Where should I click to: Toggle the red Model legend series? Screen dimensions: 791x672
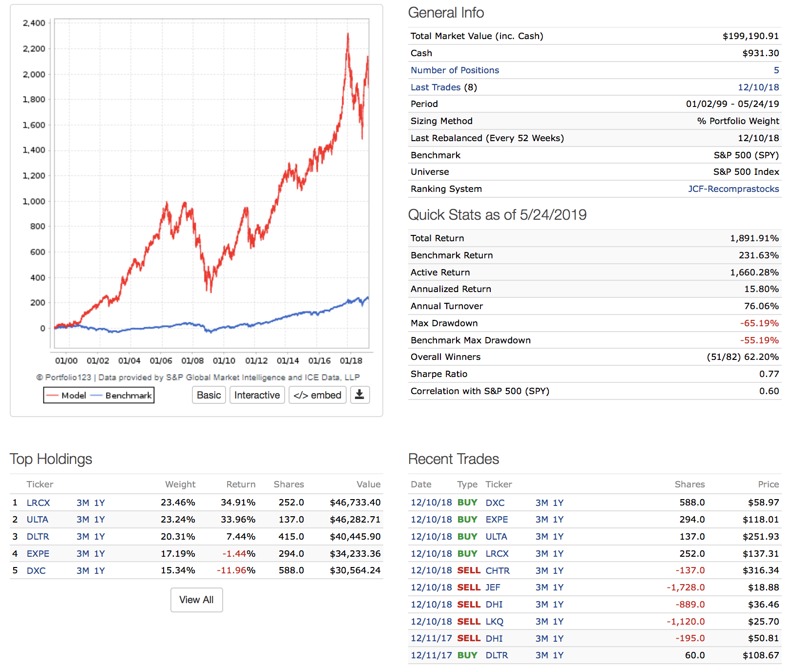coord(66,396)
